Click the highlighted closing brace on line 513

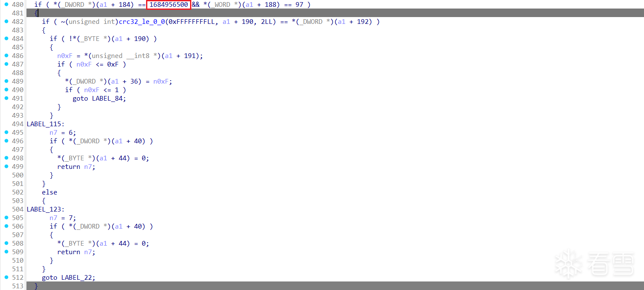pyautogui.click(x=36, y=286)
